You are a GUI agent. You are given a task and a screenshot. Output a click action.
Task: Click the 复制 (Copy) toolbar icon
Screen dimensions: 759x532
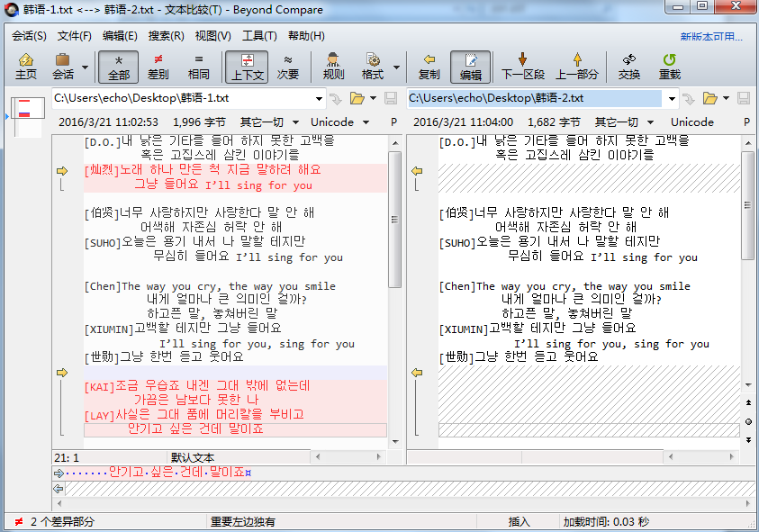tap(429, 67)
